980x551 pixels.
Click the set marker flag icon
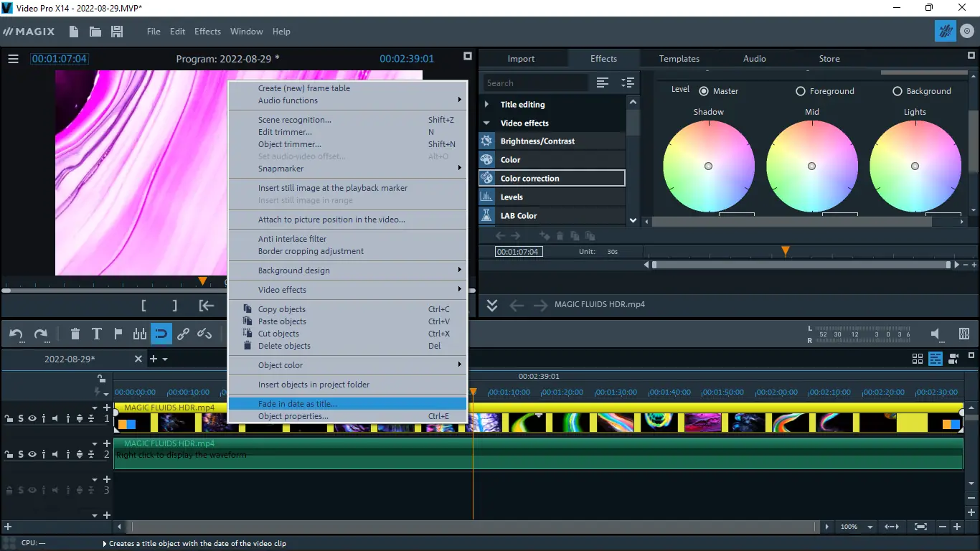118,334
